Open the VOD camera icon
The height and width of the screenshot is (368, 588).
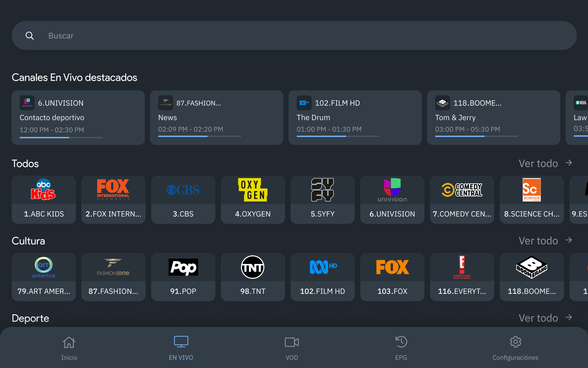(291, 342)
